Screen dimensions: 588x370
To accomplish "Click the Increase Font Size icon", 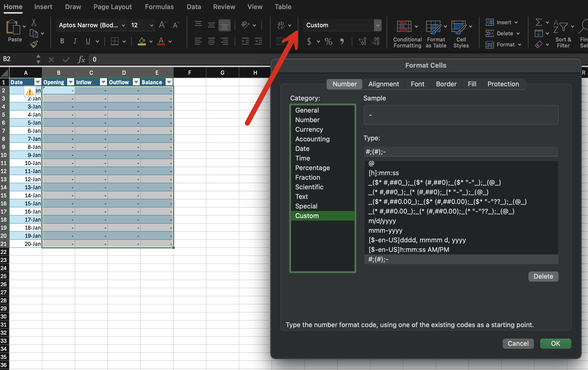I will [x=163, y=25].
